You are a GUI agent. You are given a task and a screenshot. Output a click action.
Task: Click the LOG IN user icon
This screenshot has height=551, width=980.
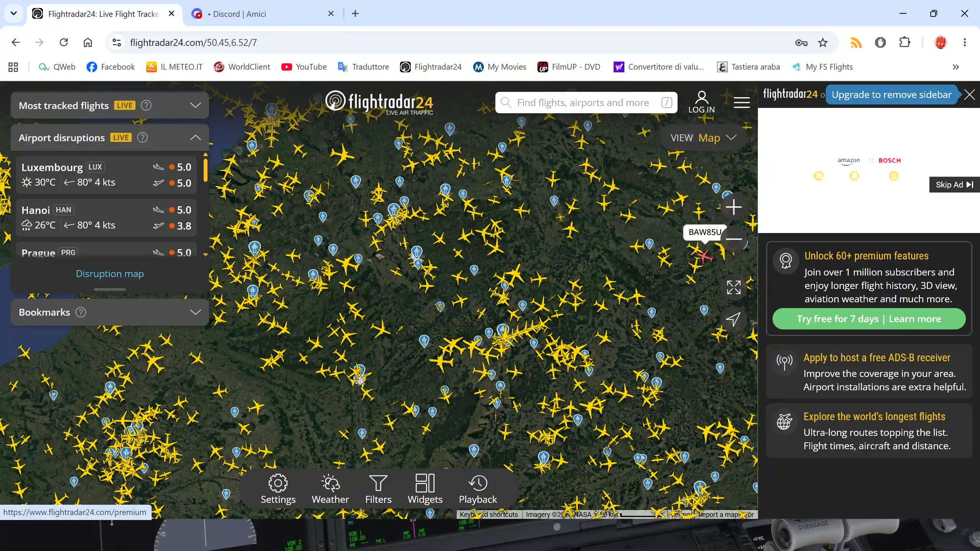pyautogui.click(x=701, y=102)
